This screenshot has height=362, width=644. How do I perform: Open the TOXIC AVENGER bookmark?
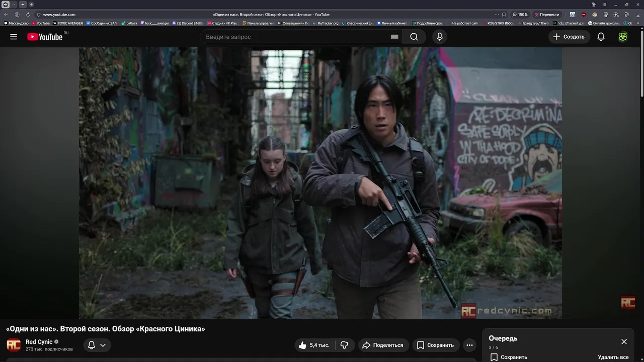68,23
